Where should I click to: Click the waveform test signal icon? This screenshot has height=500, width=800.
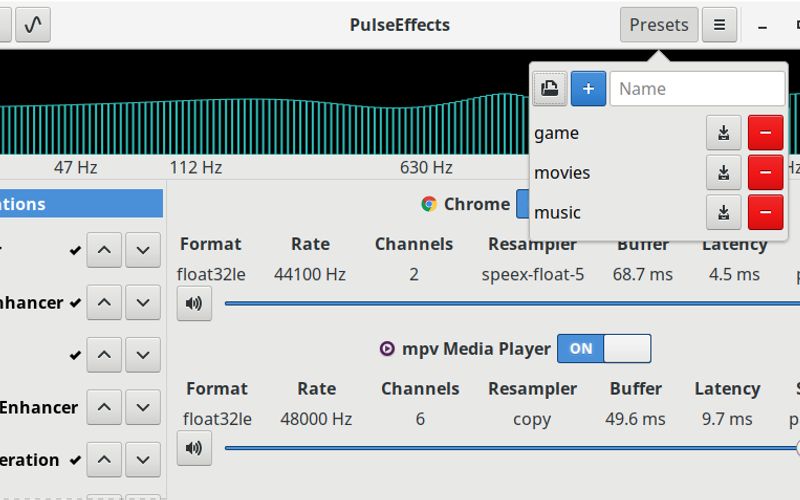(x=33, y=24)
